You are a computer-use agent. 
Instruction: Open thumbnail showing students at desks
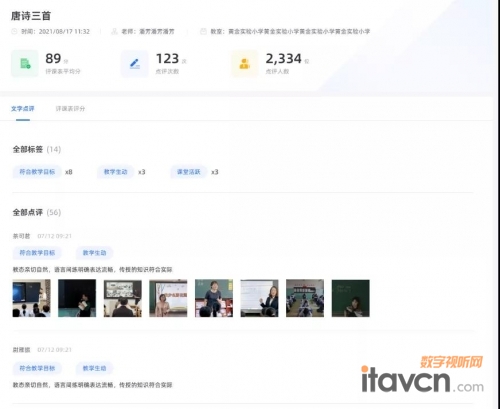tap(305, 298)
